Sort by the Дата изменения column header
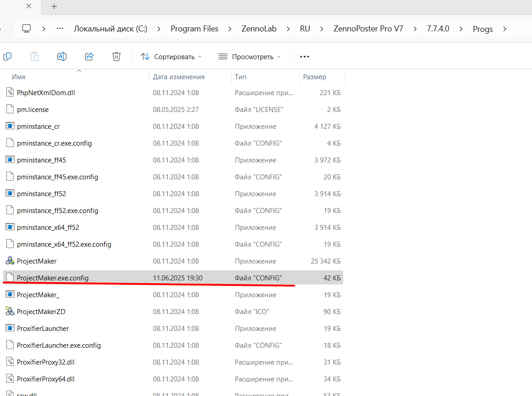Screen dimensions: 532x396 pyautogui.click(x=179, y=76)
